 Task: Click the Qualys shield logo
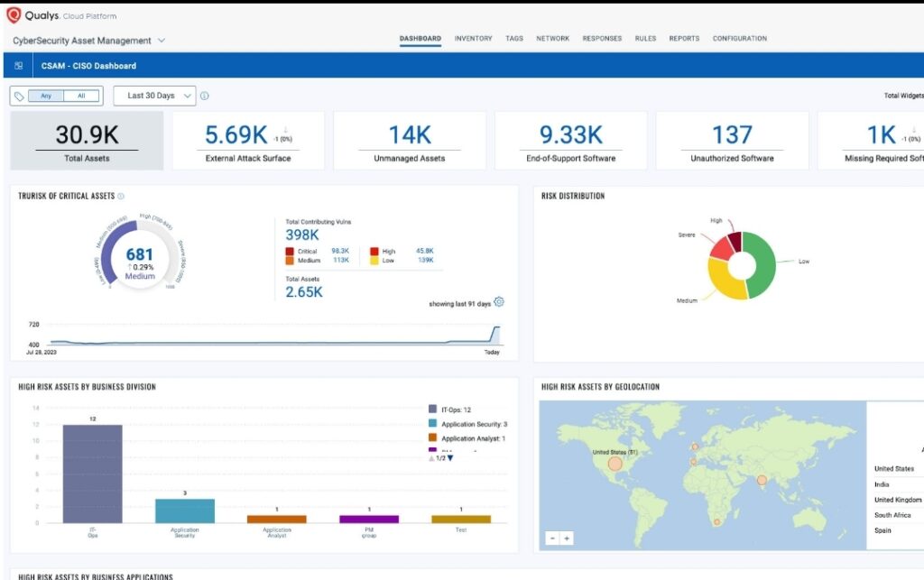pos(14,14)
